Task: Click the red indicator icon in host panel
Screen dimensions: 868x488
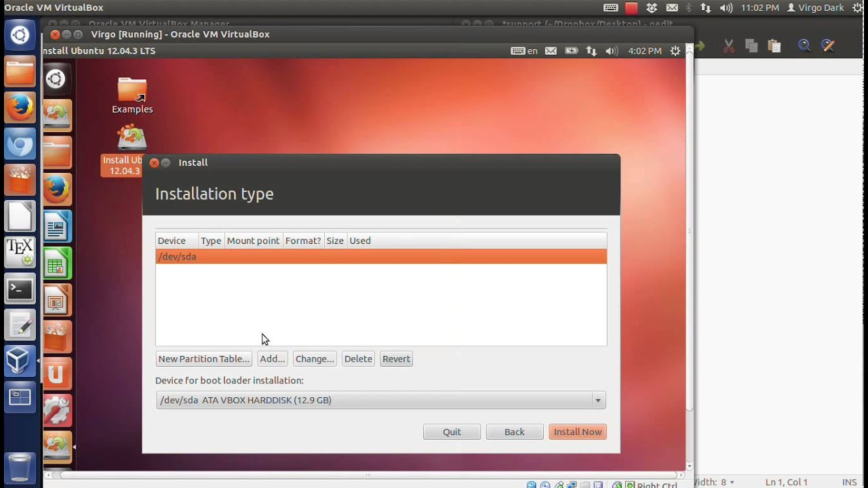Action: coord(631,8)
